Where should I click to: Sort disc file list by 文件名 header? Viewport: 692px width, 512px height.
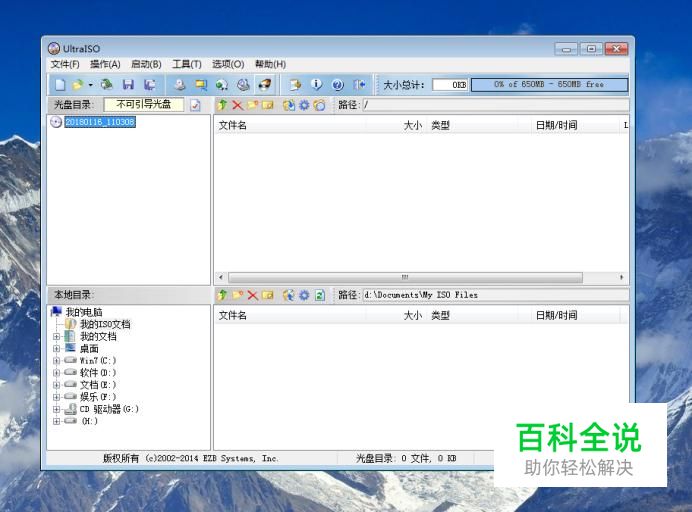(290, 125)
